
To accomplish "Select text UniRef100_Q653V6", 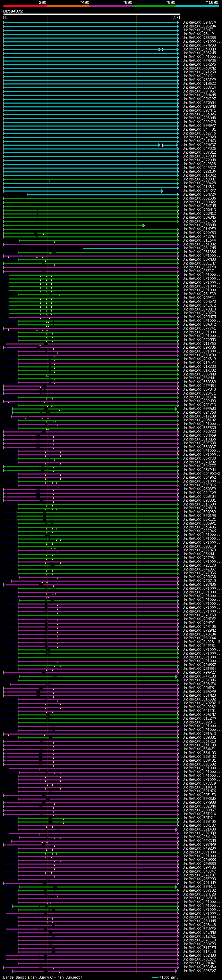I will click(x=199, y=114).
